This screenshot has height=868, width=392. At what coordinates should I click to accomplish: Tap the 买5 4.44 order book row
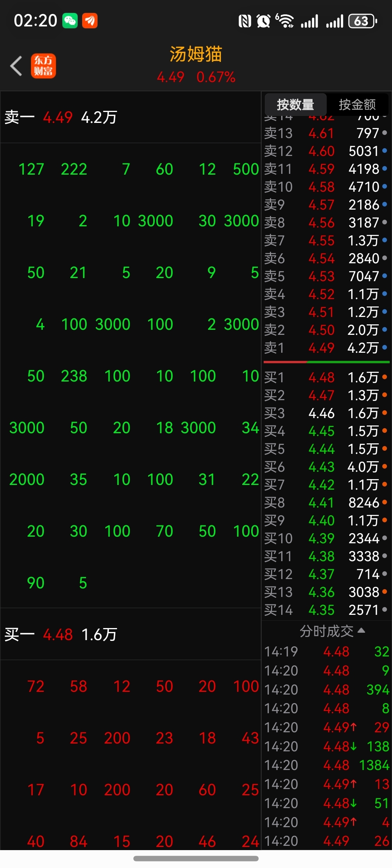[326, 449]
